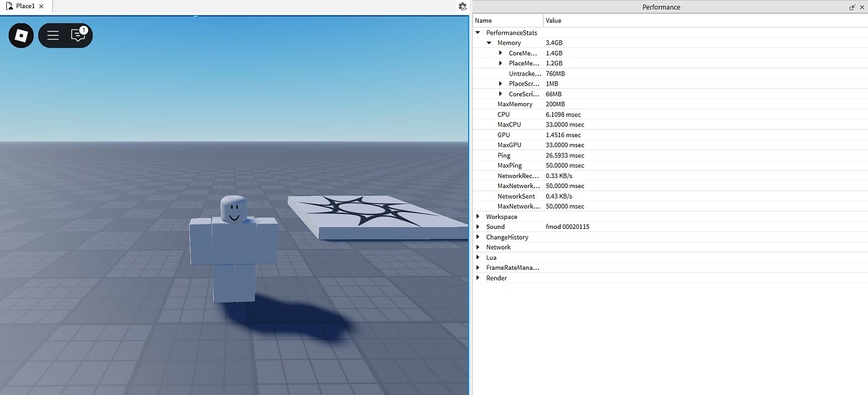Viewport: 868px width, 395px height.
Task: Expand the Sound stats section
Action: point(479,226)
